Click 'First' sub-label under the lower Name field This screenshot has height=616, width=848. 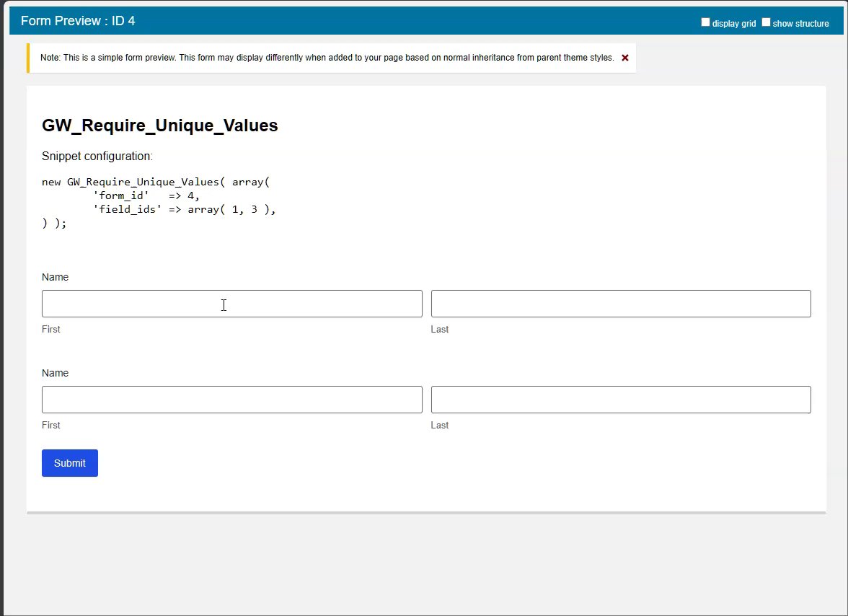[51, 426]
